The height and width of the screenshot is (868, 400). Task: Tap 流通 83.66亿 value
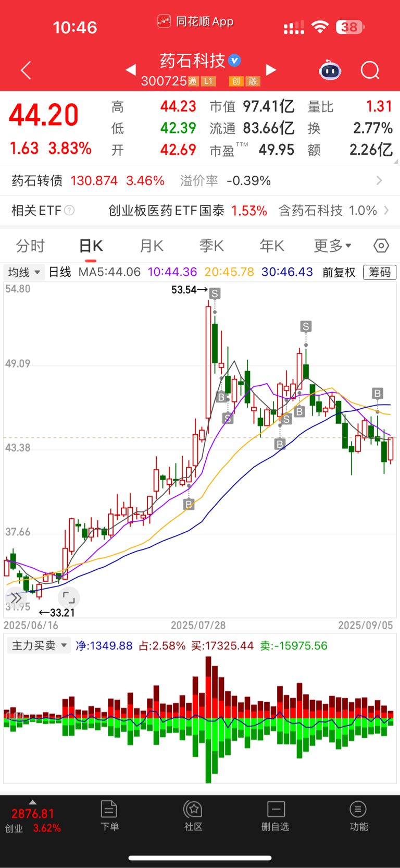[x=269, y=128]
